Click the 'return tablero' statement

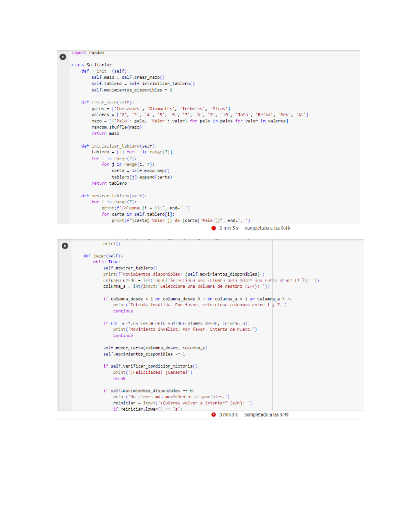click(109, 183)
